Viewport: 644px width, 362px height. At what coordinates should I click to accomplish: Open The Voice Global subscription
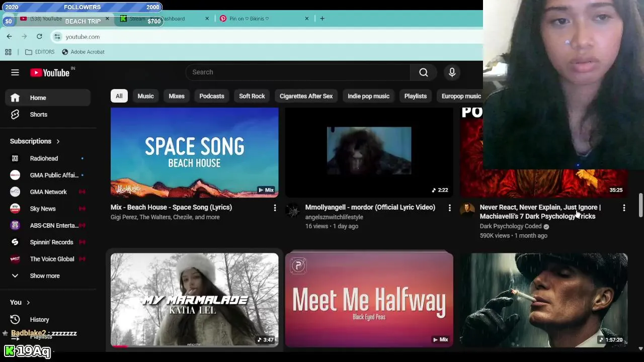pyautogui.click(x=48, y=259)
